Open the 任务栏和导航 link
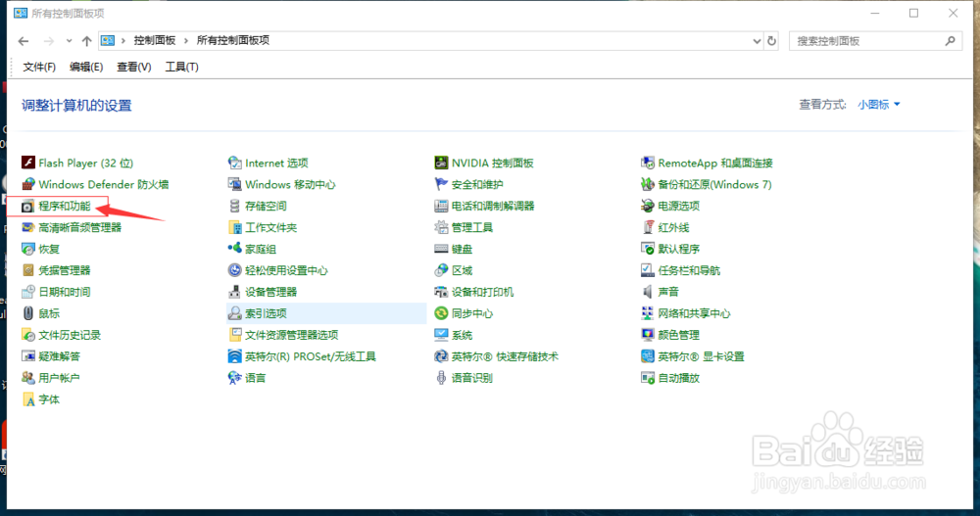 click(689, 270)
